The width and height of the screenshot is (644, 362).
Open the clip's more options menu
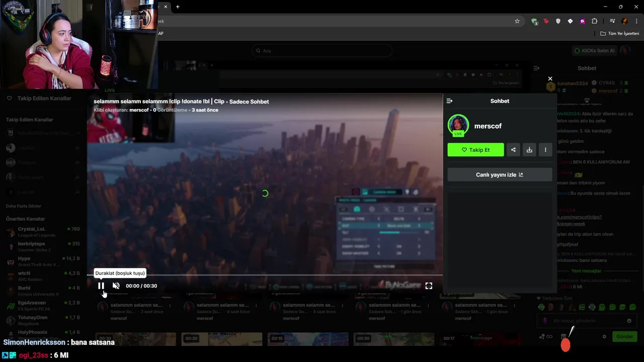[x=545, y=150]
